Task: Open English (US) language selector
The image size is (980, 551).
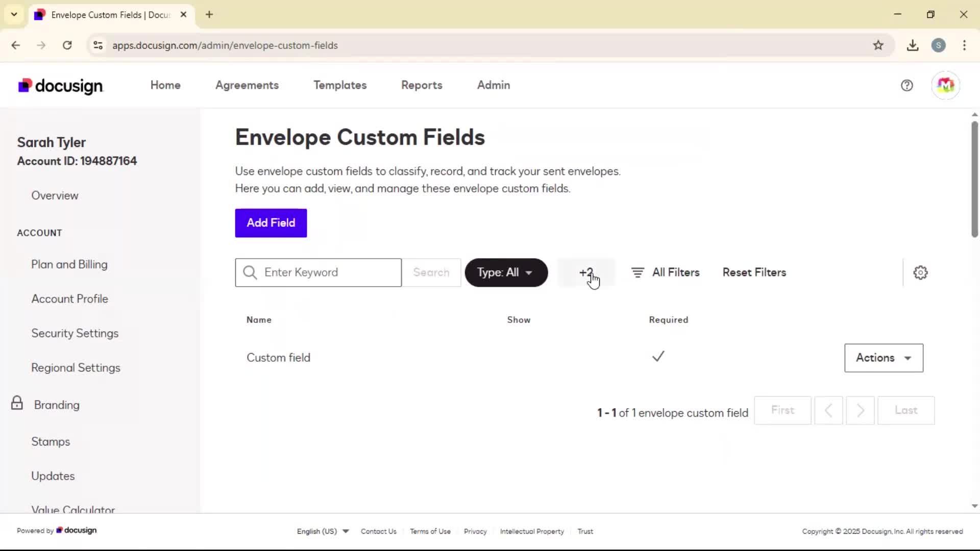Action: tap(323, 531)
